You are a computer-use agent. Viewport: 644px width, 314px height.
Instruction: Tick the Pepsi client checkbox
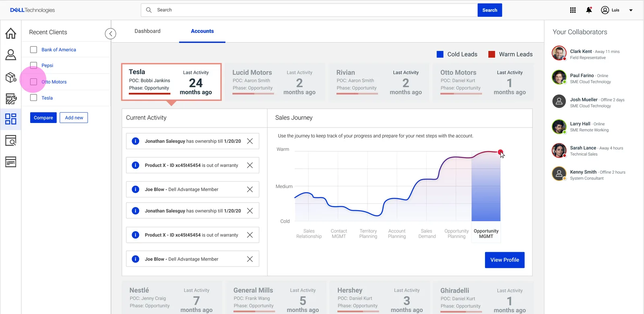coord(33,66)
